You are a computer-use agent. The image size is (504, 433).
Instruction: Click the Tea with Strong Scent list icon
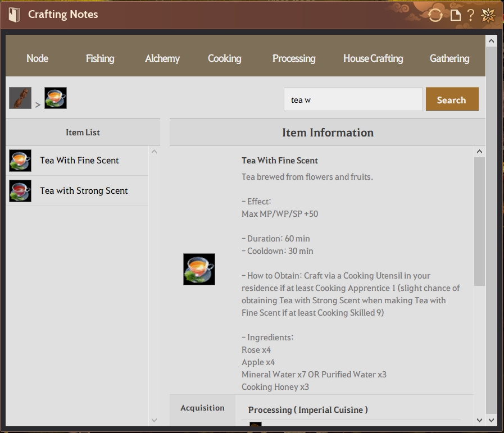[20, 191]
